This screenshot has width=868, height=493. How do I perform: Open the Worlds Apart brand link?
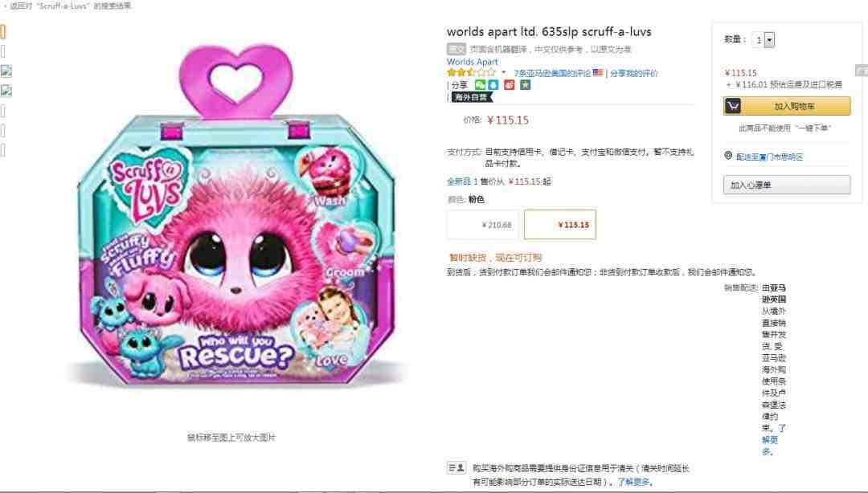click(473, 61)
